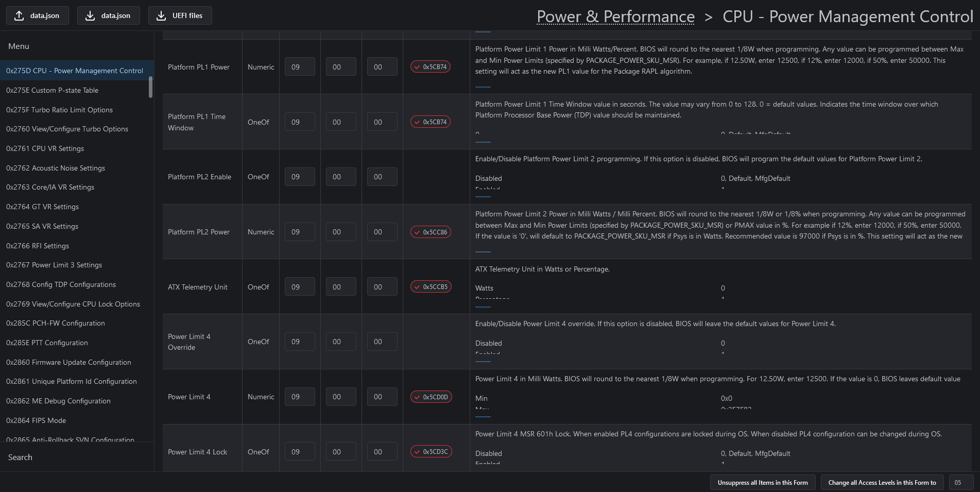Click the 0x5CD3C badge for Power Limit 4 Lock
The image size is (980, 492).
tap(431, 452)
